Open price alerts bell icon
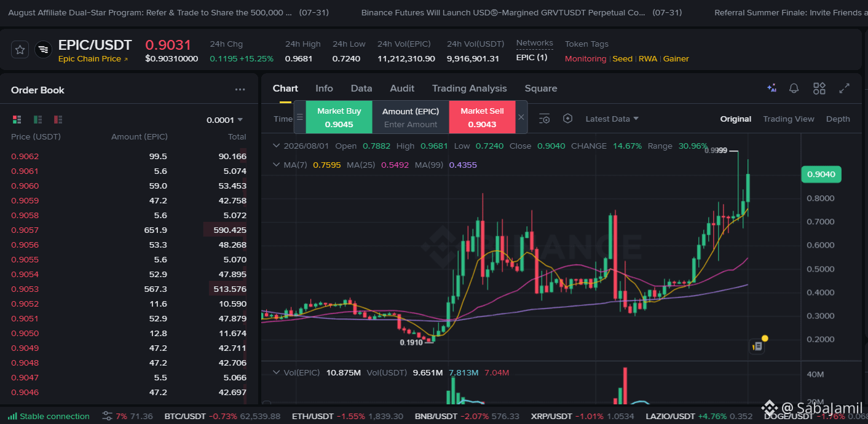The image size is (868, 424). (x=794, y=88)
